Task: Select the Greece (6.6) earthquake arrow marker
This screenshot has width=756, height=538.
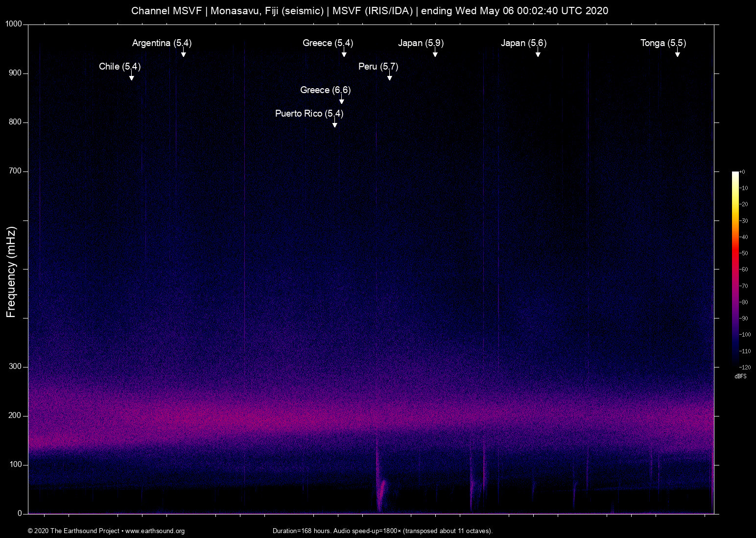Action: pyautogui.click(x=341, y=100)
